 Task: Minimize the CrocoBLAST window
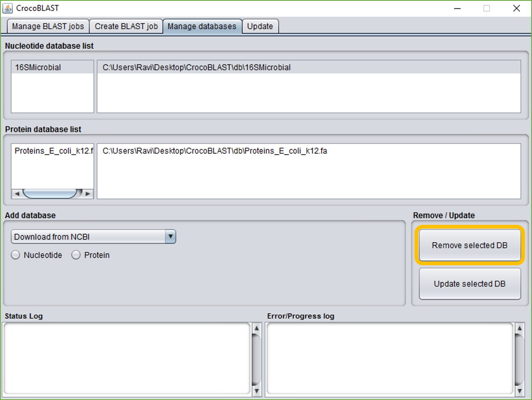click(x=457, y=8)
